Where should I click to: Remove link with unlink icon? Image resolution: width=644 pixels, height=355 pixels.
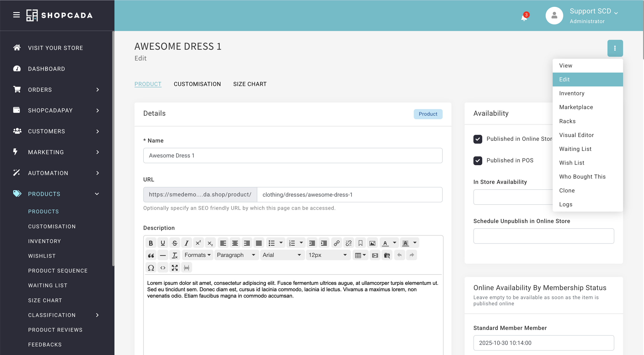tap(348, 243)
